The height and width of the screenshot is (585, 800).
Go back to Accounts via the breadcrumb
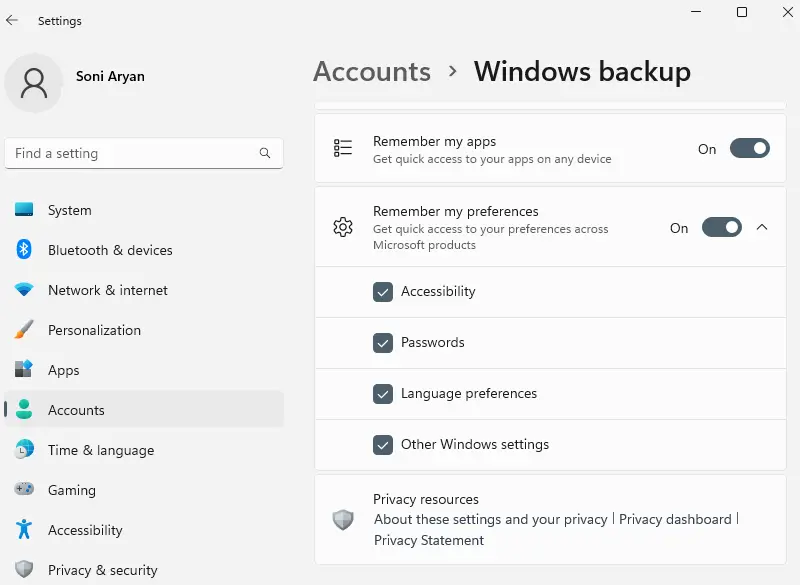371,71
